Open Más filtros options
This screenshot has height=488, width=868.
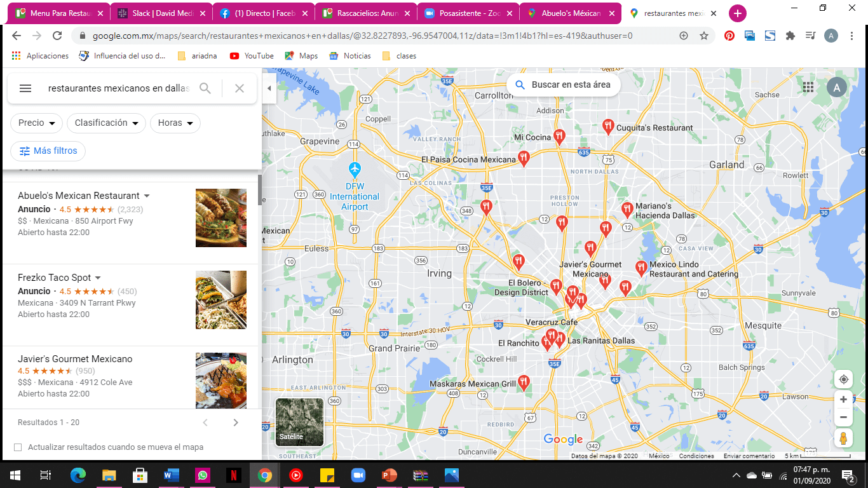point(48,151)
